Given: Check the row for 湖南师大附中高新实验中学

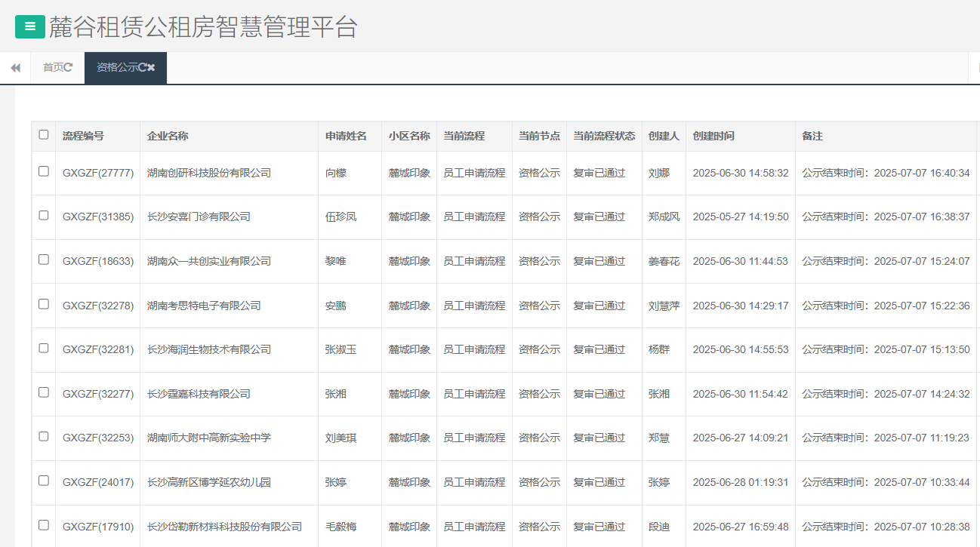Looking at the screenshot, I should pos(43,438).
